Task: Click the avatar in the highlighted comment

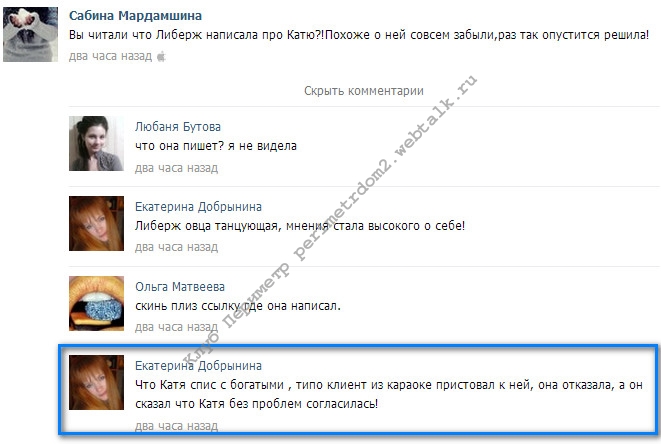Action: 96,382
